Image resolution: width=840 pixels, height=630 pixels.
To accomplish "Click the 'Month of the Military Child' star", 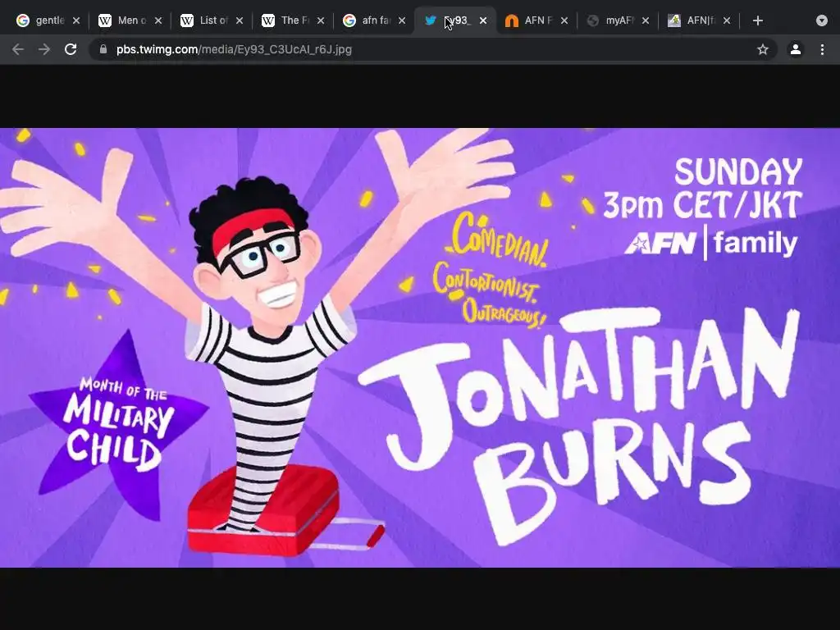I will [x=118, y=423].
